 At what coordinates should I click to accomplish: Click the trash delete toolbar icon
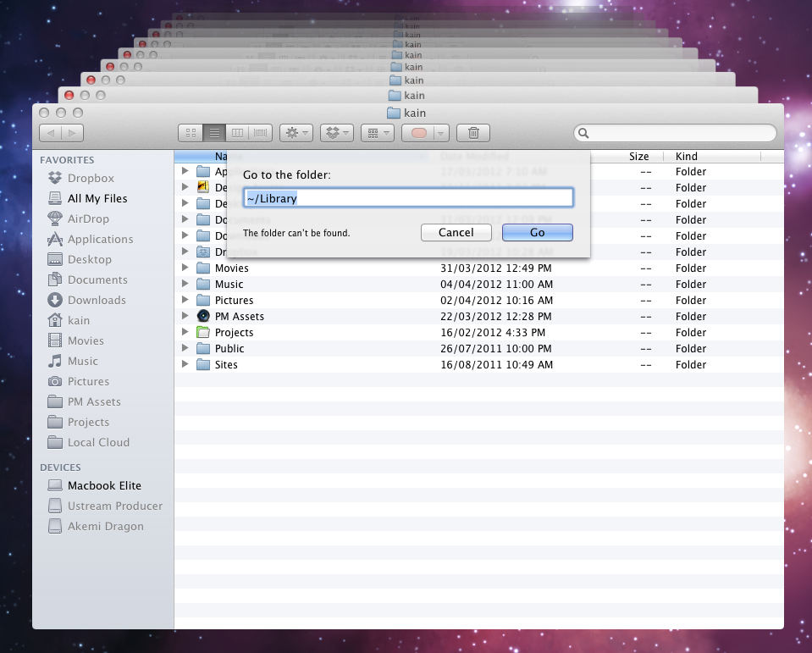[473, 133]
